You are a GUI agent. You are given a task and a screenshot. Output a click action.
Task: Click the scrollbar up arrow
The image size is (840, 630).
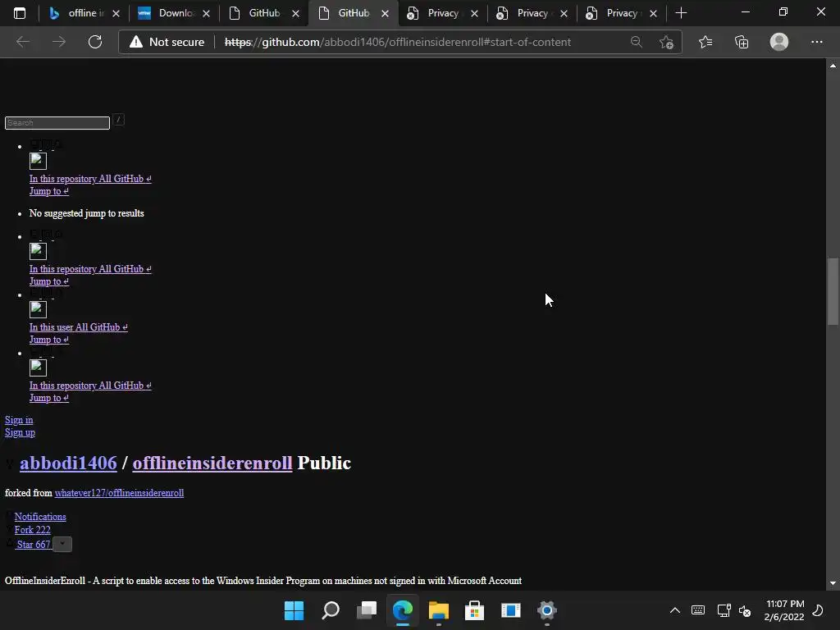[833, 66]
